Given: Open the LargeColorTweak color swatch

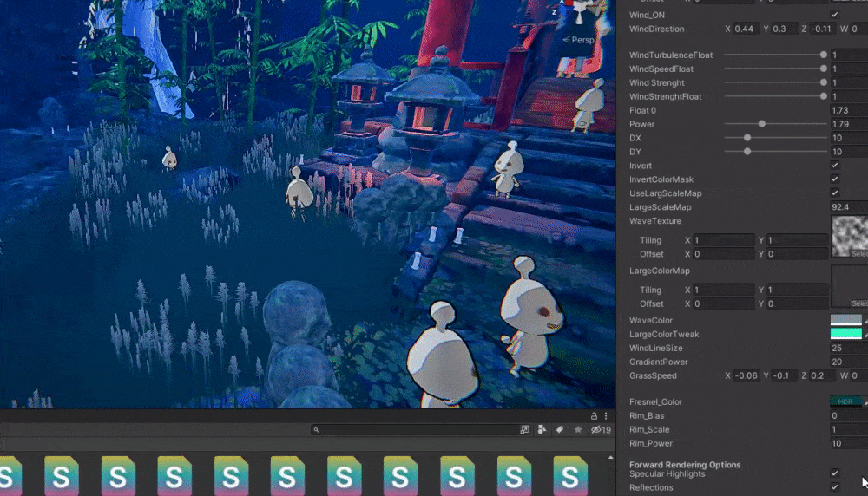Looking at the screenshot, I should [x=846, y=334].
